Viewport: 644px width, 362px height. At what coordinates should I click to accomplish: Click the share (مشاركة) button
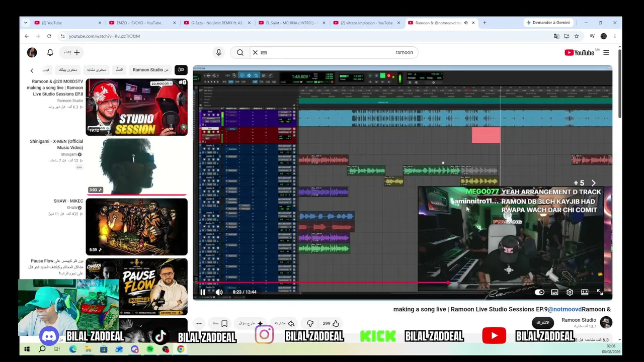285,324
